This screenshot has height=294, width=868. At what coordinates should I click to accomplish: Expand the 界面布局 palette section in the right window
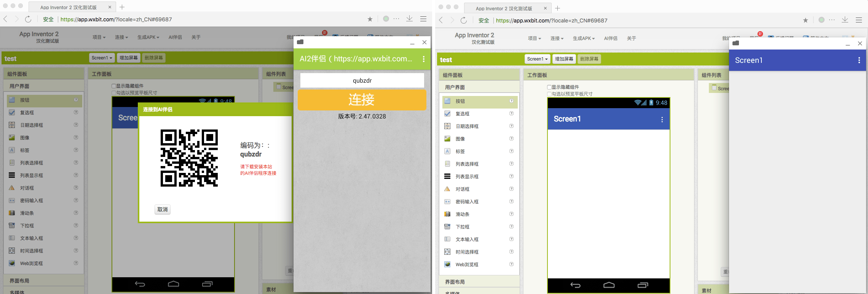(479, 282)
